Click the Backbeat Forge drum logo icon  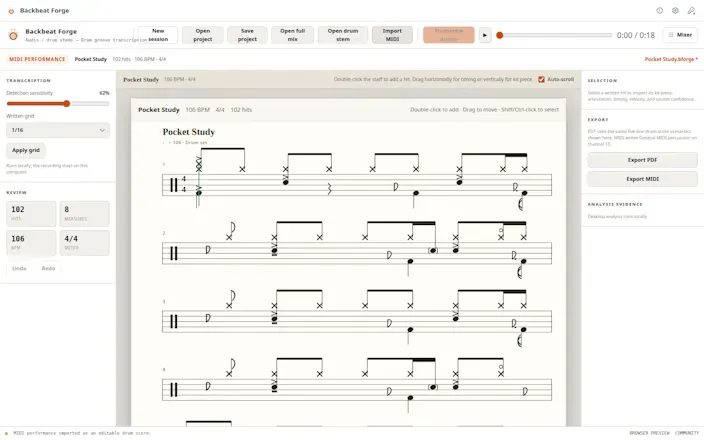coord(13,35)
